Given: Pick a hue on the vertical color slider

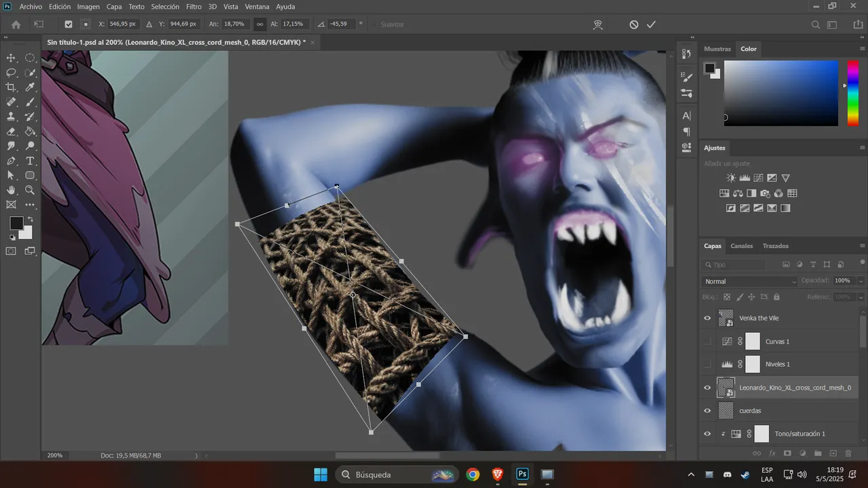Looking at the screenshot, I should tap(852, 93).
